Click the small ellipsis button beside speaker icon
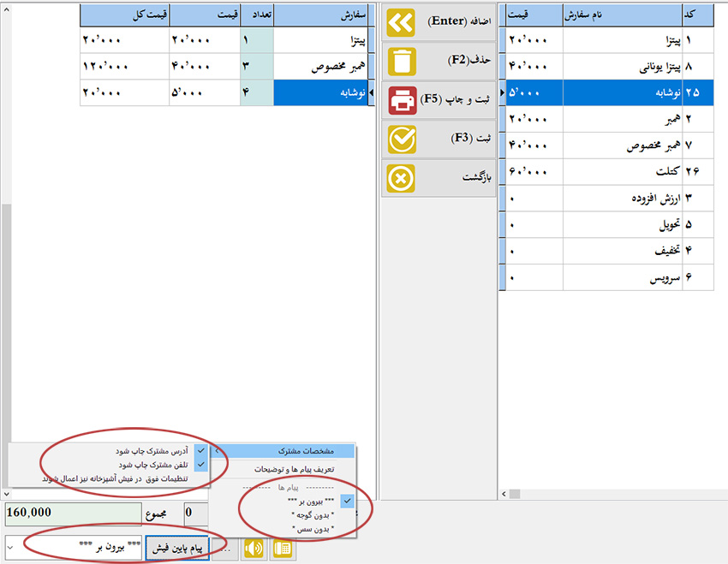This screenshot has height=564, width=728. [226, 548]
